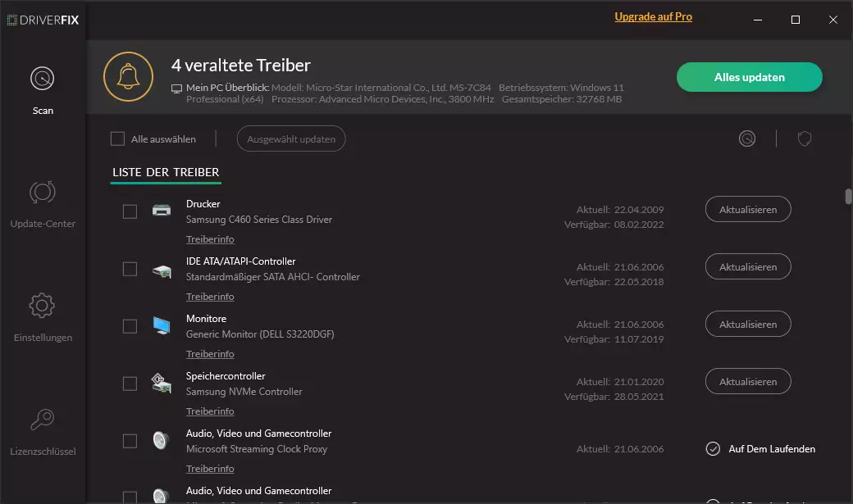853x504 pixels.
Task: Click the 'Gesamtspeicher: 32768 MB' text
Action: (x=561, y=99)
